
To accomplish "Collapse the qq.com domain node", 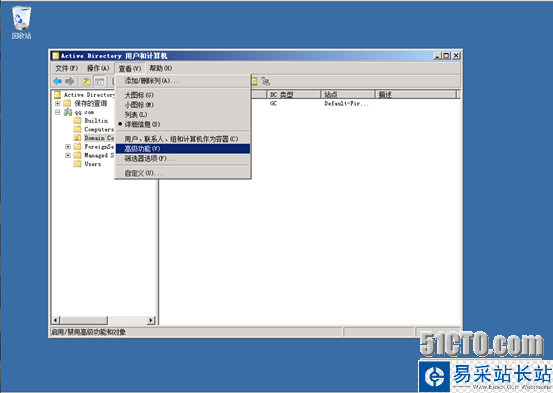I will 57,112.
